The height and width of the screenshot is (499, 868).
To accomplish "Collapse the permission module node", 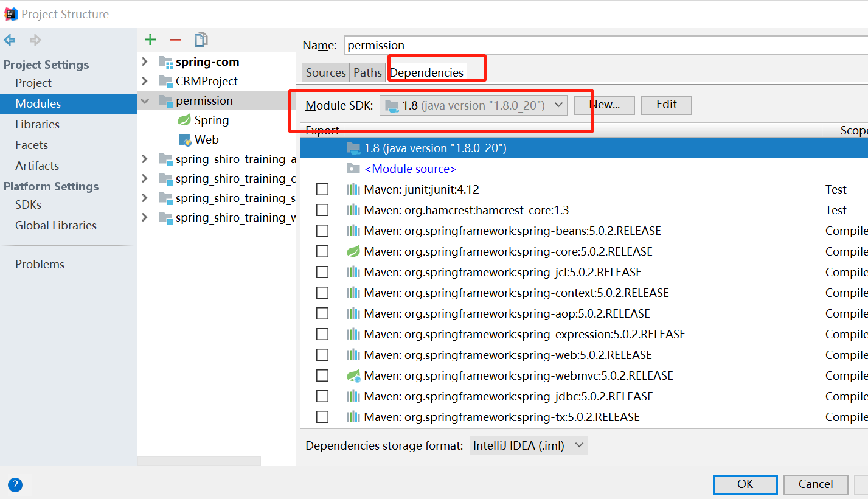I will 144,100.
